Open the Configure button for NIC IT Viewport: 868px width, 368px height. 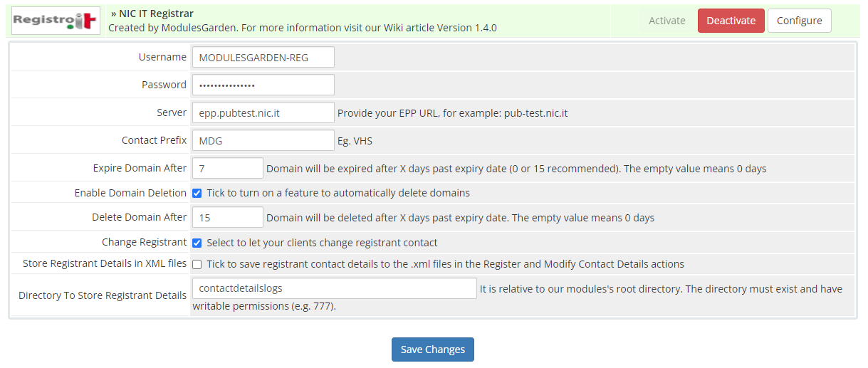[799, 21]
